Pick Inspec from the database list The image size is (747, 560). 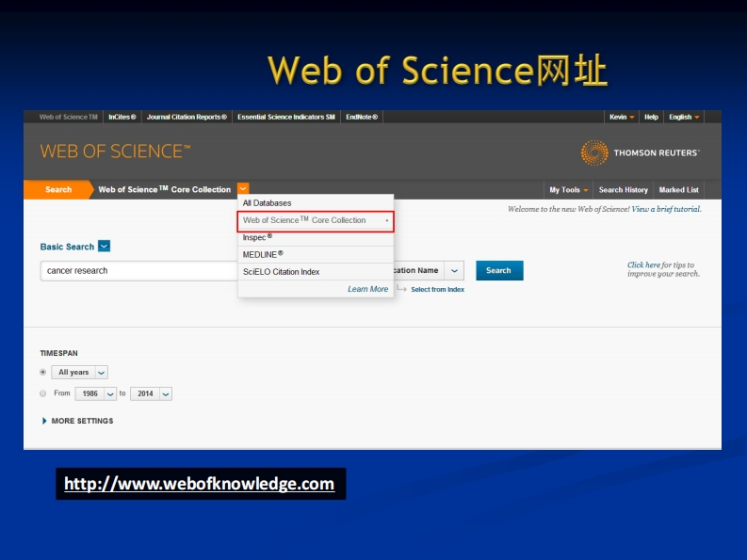point(316,237)
